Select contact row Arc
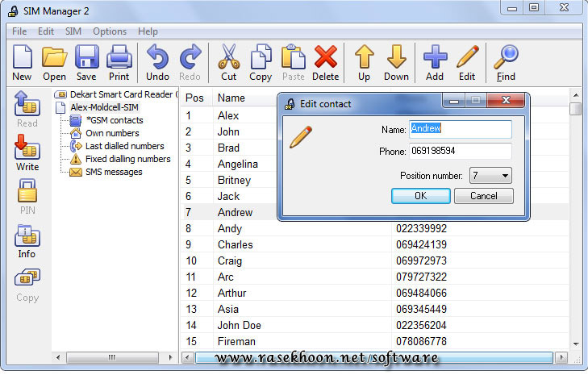 point(375,277)
